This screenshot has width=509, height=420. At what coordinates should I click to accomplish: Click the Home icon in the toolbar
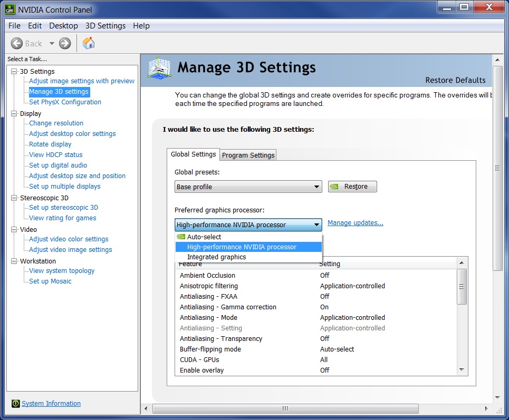pos(89,43)
